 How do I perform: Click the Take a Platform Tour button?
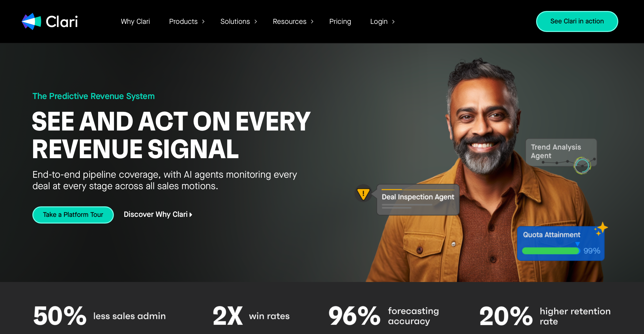click(x=73, y=214)
